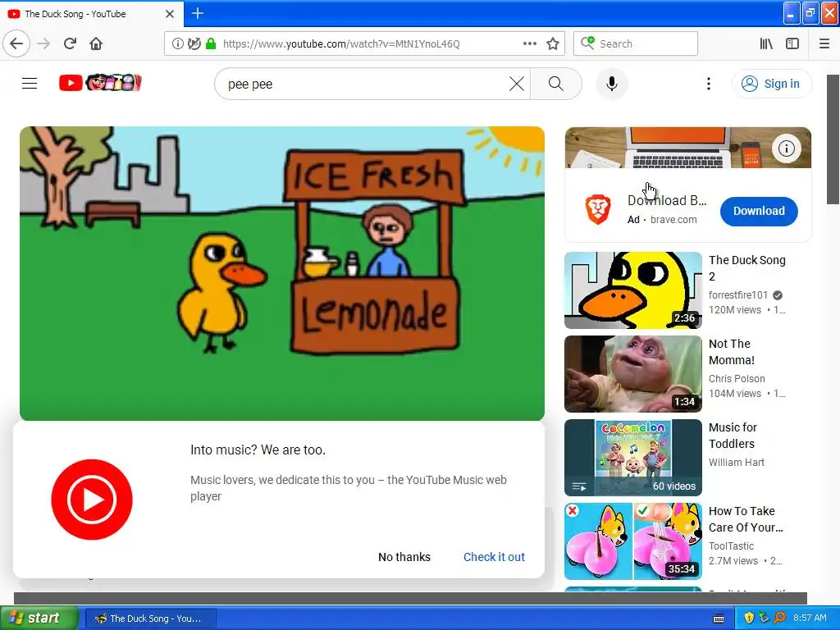This screenshot has height=630, width=840.
Task: Click the yellow security shield tray icon
Action: [749, 619]
